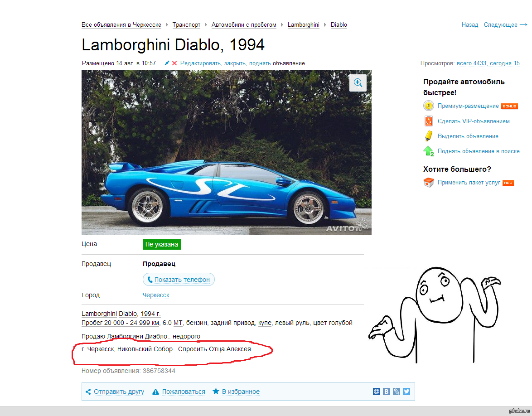Go back via Назад link
Viewport: 532px width, 416px height.
470,25
